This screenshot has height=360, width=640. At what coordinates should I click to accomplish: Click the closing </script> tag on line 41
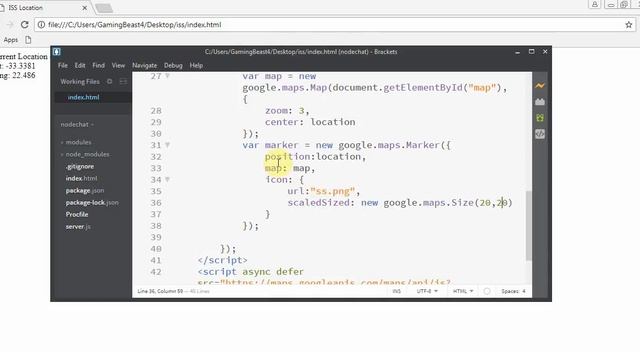222,260
